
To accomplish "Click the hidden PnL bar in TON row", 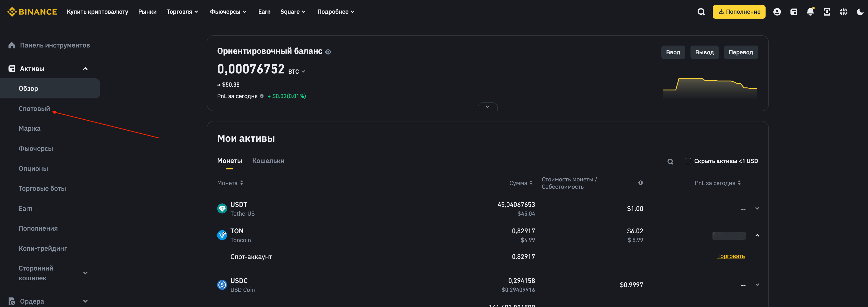I will (x=729, y=236).
